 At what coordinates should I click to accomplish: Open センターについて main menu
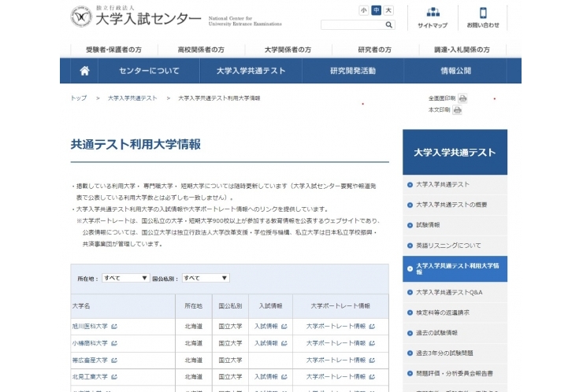149,71
